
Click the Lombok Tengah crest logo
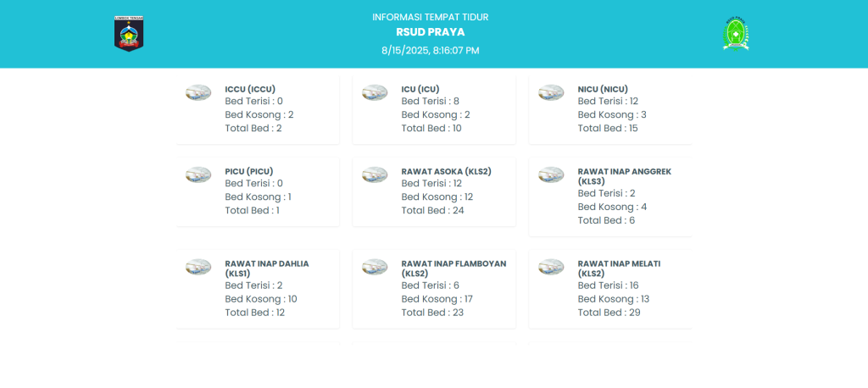[x=130, y=33]
